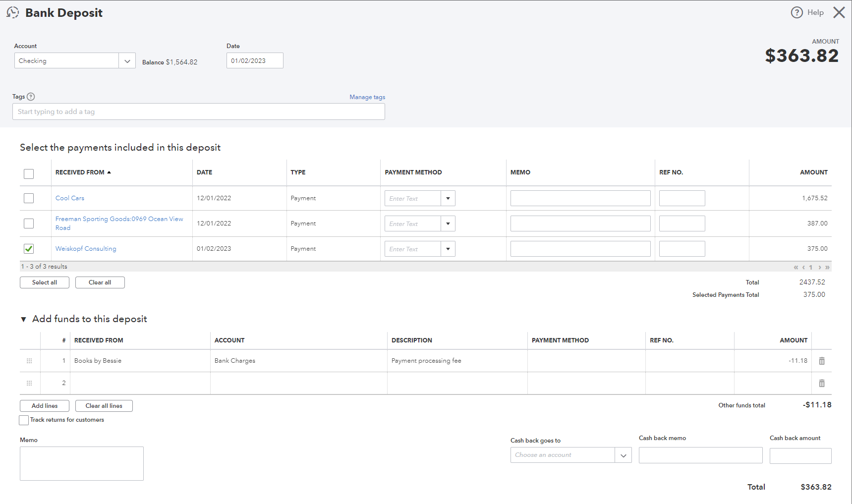Screen dimensions: 852x504
Task: Open payment method dropdown for Freeman Sporting Goods
Action: click(448, 224)
